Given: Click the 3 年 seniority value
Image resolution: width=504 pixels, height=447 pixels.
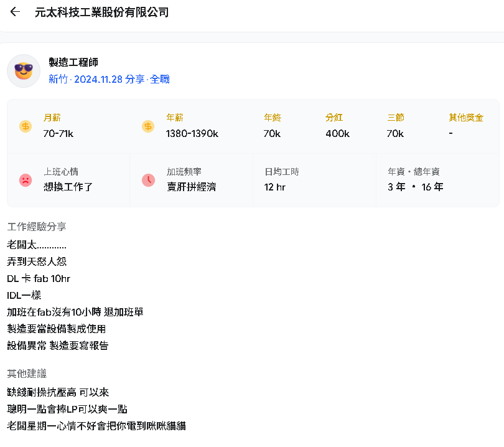Looking at the screenshot, I should click(x=396, y=187).
